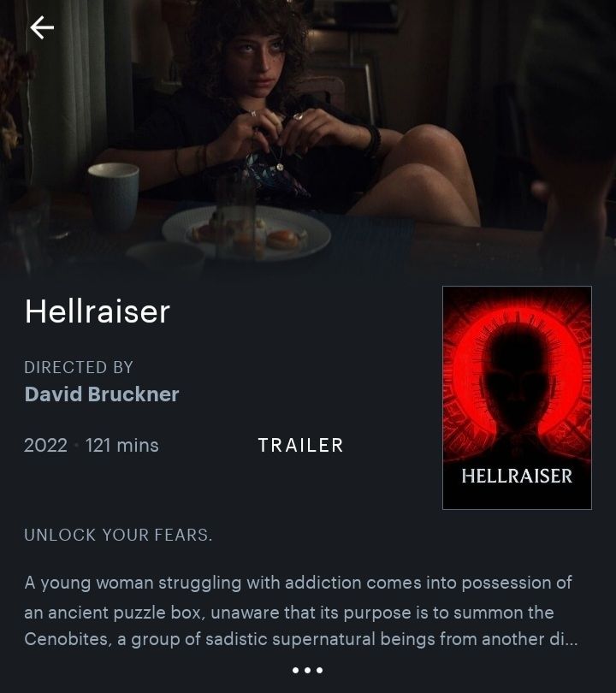Play the TRAILER
Screen dimensions: 616x693
(300, 445)
